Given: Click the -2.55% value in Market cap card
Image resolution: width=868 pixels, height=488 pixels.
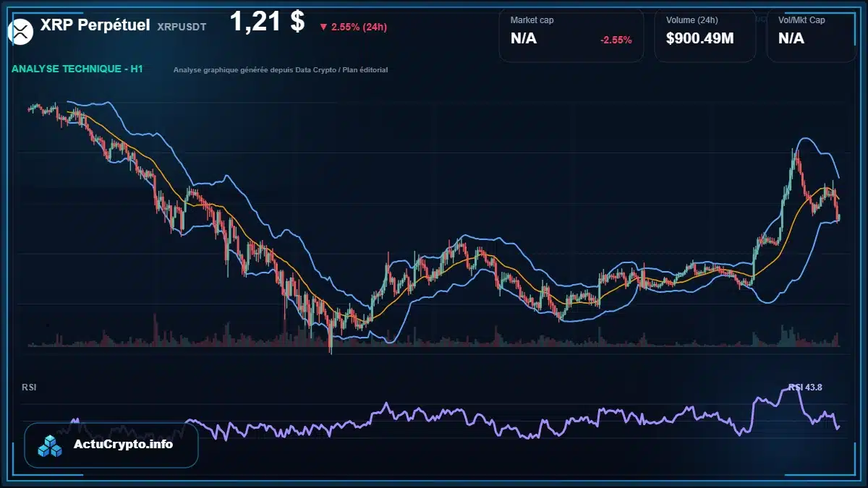Looking at the screenshot, I should (x=616, y=40).
